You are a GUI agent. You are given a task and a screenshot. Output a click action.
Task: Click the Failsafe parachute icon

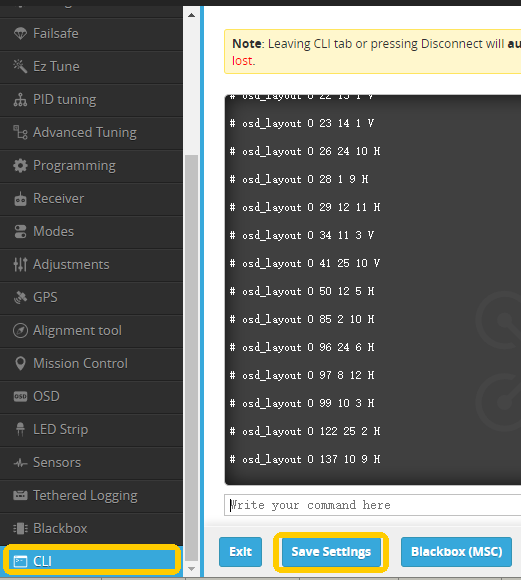[x=20, y=34]
